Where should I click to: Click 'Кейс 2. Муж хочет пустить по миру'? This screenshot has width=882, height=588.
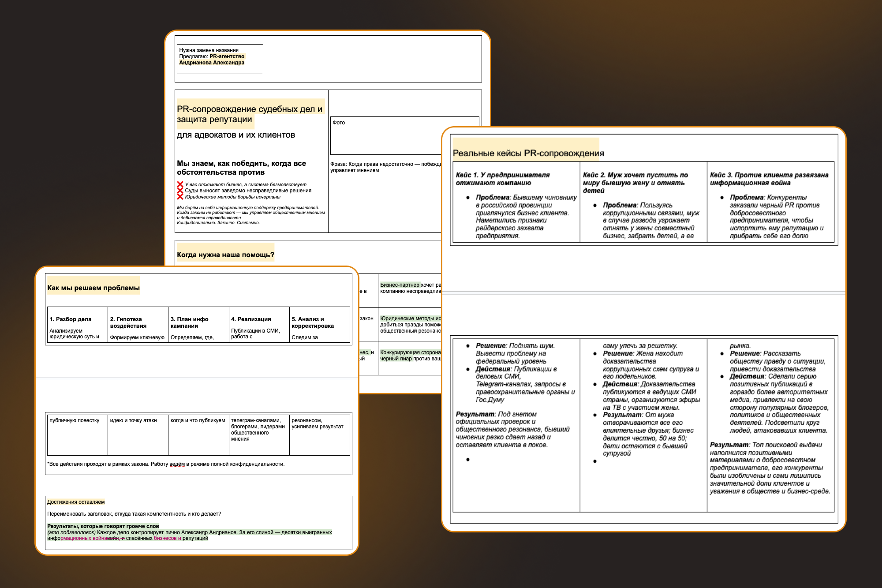click(x=635, y=183)
